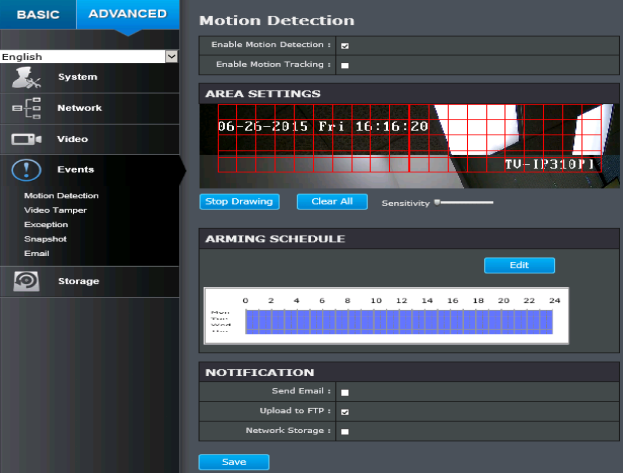
Task: Open the English language dropdown
Action: click(x=89, y=57)
